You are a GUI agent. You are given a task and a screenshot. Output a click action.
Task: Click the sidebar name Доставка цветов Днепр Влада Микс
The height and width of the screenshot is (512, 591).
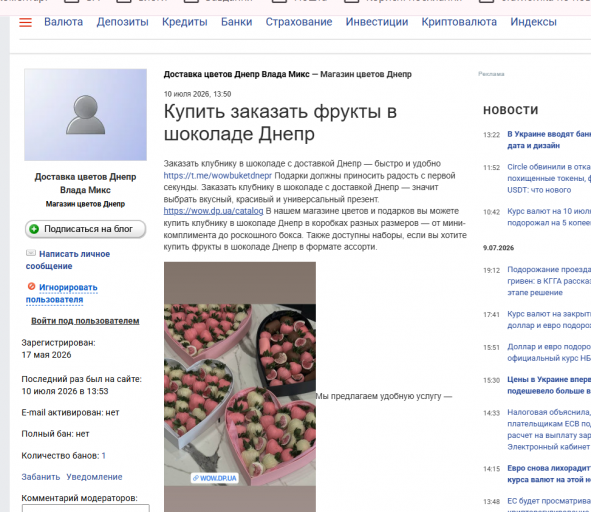[x=86, y=183]
